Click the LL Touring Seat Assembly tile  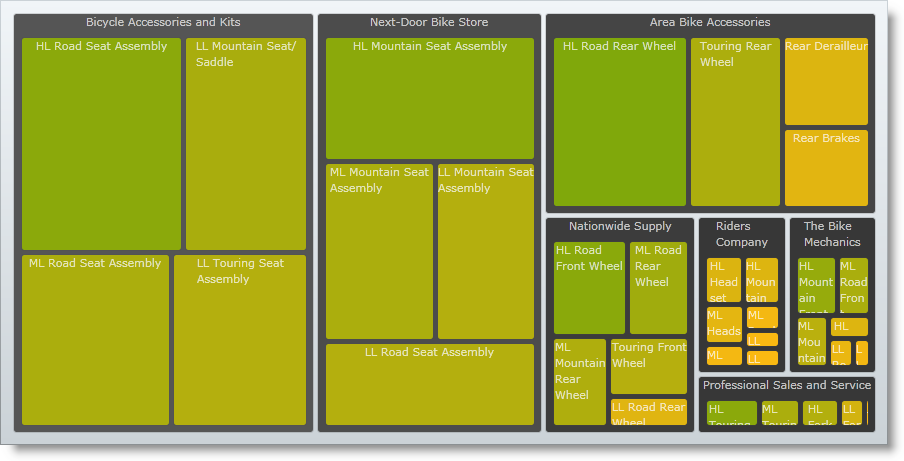coord(240,340)
